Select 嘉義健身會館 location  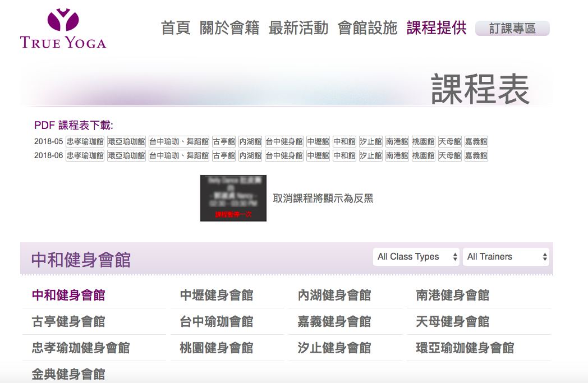coord(334,321)
